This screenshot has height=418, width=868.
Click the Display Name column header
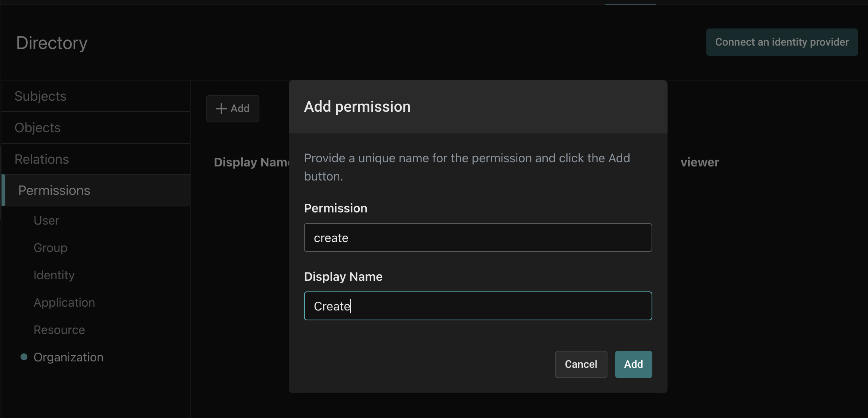point(251,162)
